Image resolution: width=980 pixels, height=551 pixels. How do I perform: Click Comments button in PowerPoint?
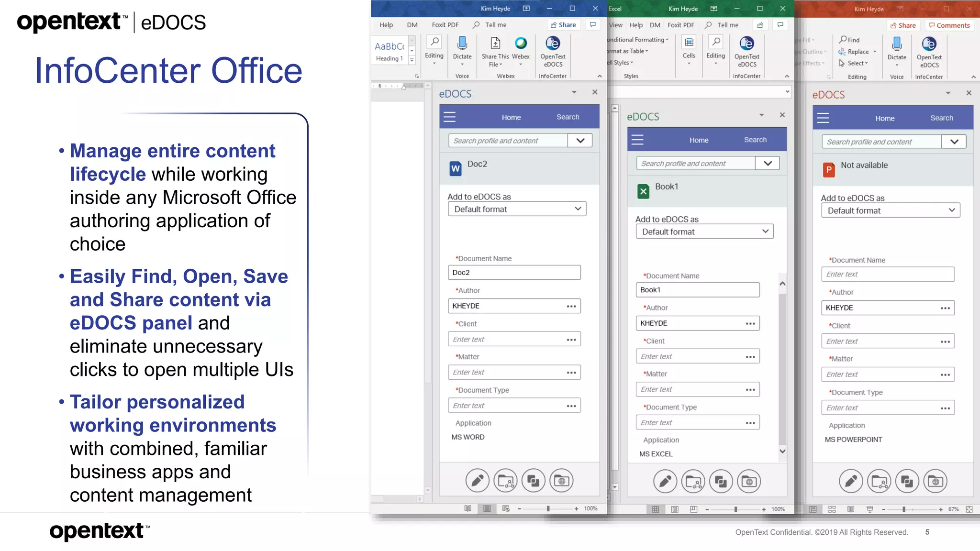click(949, 25)
